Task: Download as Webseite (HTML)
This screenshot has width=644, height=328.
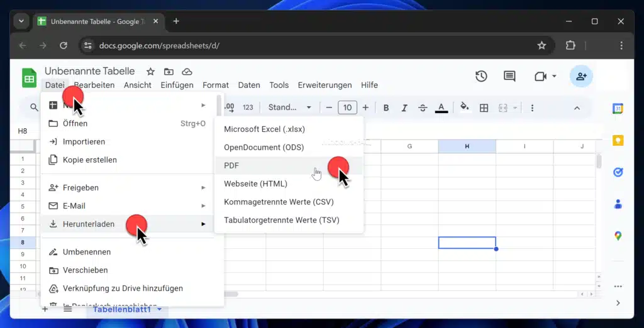Action: 289,184
